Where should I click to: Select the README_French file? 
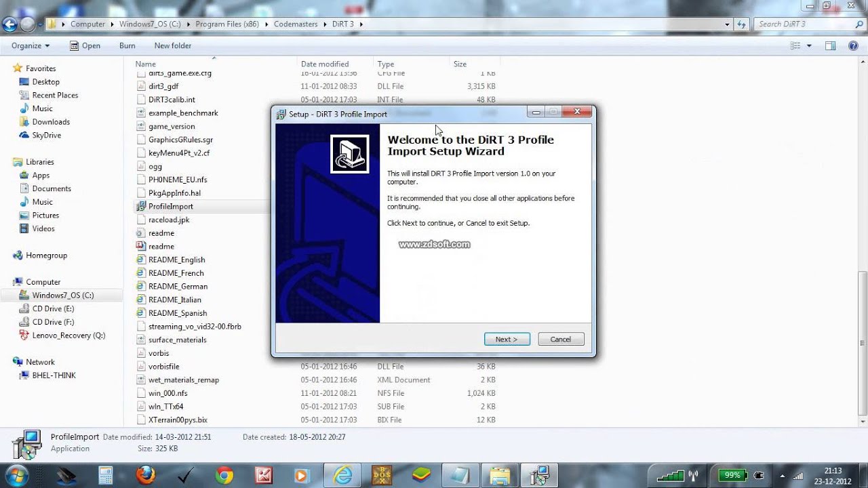[x=176, y=273]
